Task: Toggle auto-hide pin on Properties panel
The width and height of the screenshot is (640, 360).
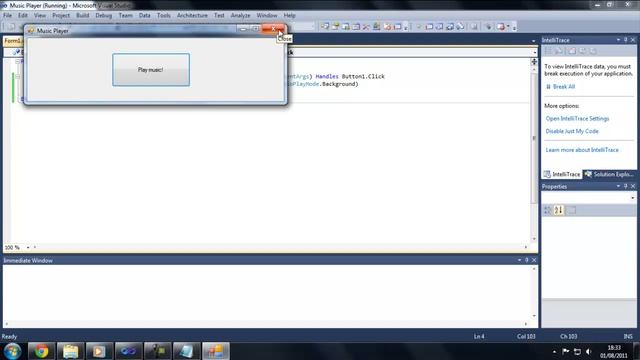Action: point(625,186)
